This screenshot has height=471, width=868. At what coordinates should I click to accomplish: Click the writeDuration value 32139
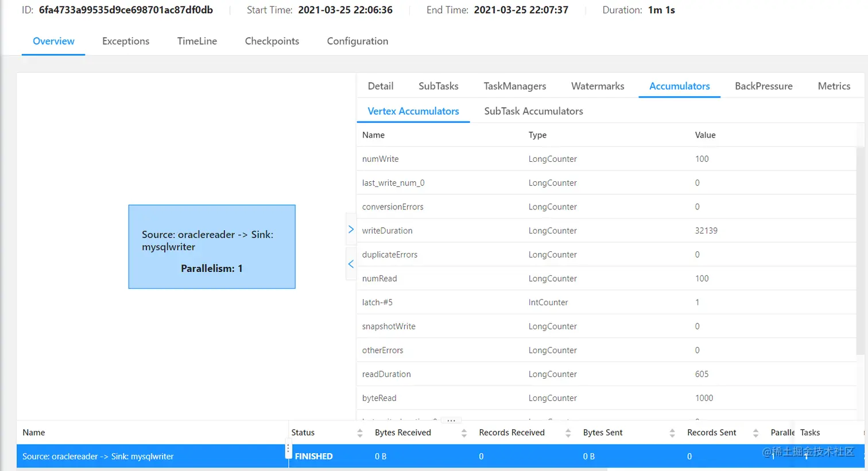pos(706,231)
